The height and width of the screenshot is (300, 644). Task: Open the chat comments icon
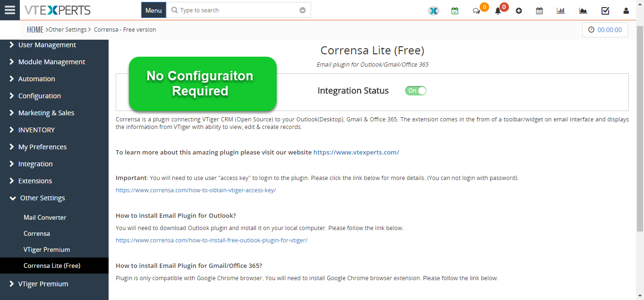[476, 11]
